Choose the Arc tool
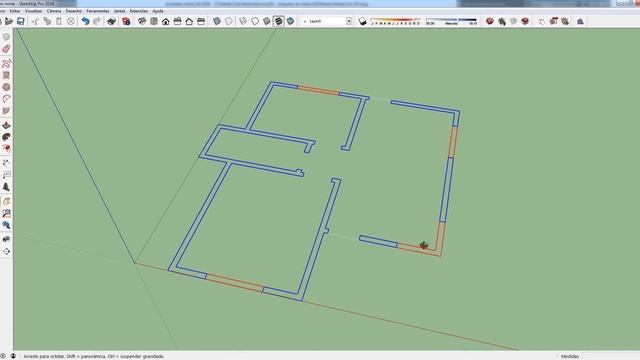640x360 pixels. pyautogui.click(x=6, y=99)
